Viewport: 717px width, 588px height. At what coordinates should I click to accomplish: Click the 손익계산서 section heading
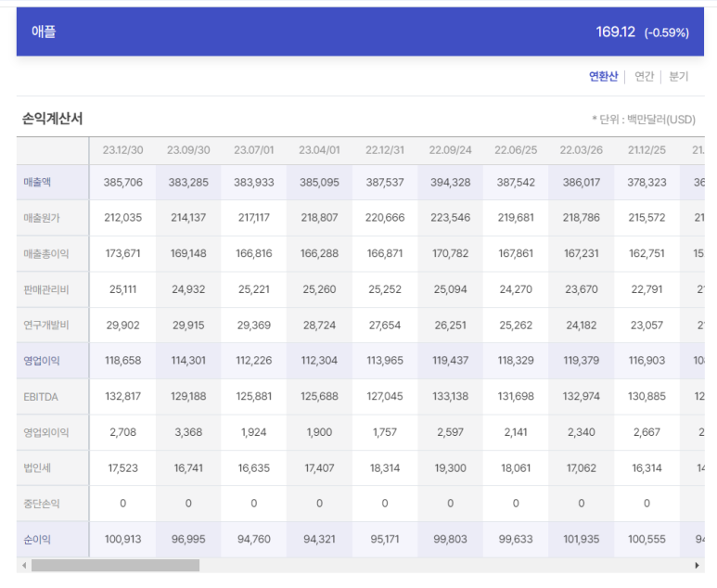(52, 119)
